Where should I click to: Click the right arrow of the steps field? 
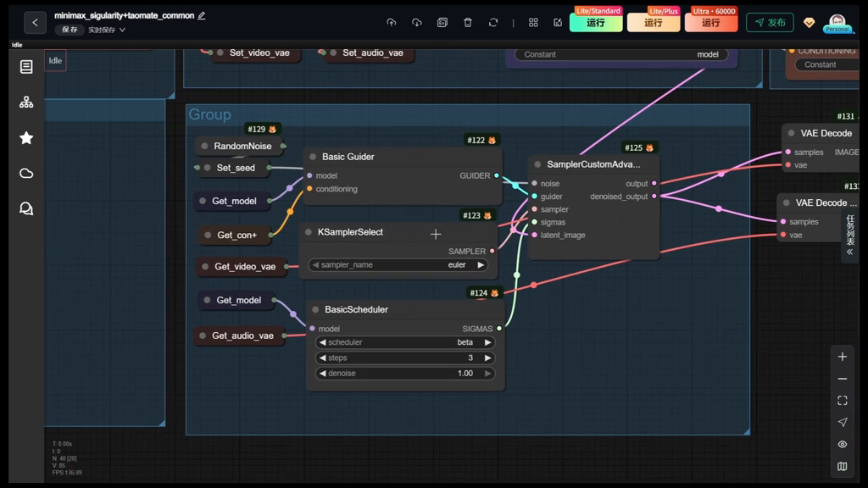[x=487, y=358]
